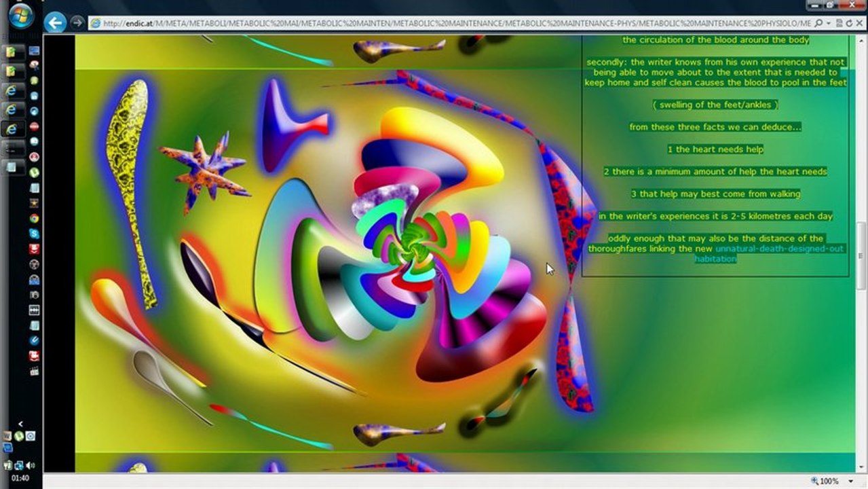Click the compatibility view icon in address bar
This screenshot has width=868, height=489.
click(839, 23)
